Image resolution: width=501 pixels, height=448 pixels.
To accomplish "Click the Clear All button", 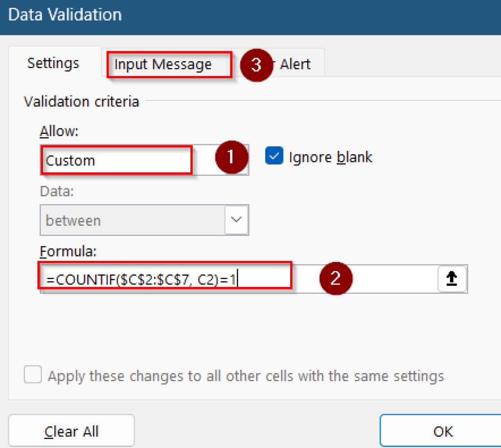I will coord(71,430).
